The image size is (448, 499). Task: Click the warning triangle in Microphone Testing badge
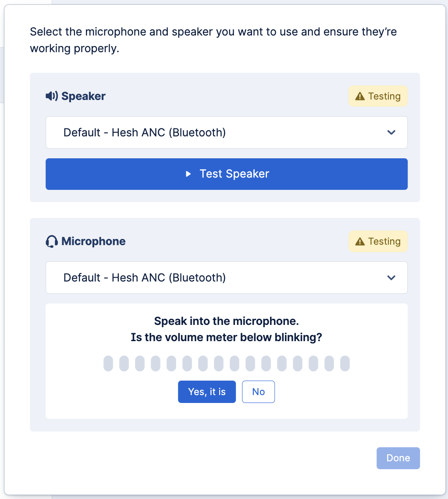pos(360,242)
